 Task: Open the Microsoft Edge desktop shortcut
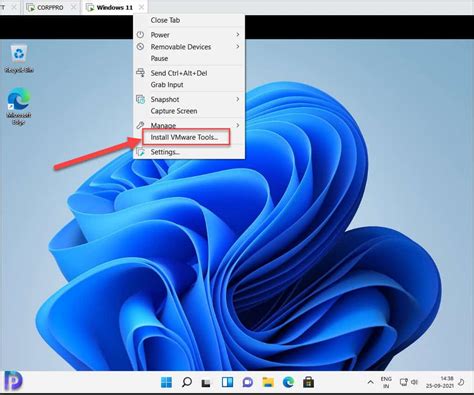[x=19, y=106]
